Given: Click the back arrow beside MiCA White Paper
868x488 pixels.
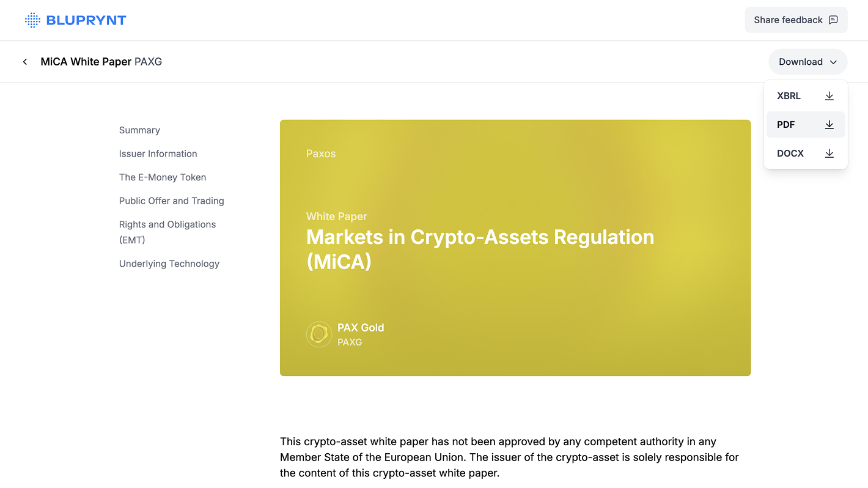Looking at the screenshot, I should click(x=25, y=62).
